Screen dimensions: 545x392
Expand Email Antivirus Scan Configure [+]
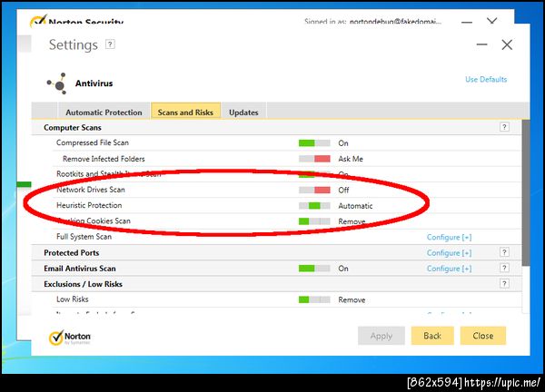point(449,269)
